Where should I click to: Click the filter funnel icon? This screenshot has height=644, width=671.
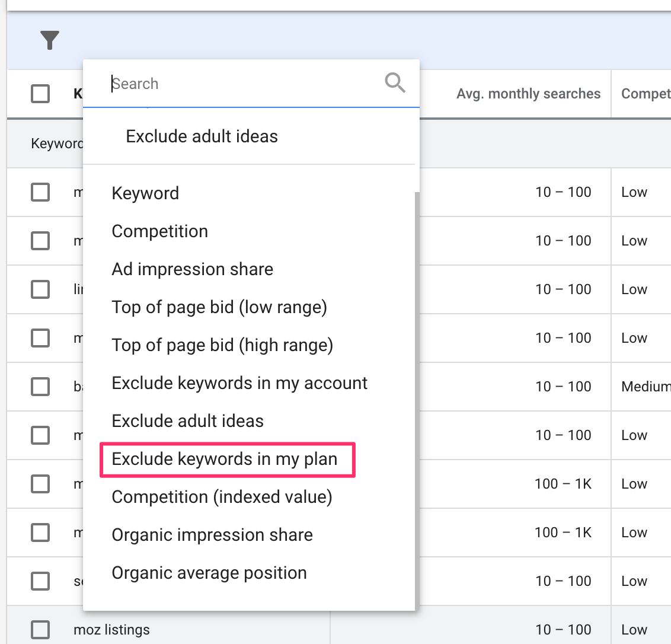pyautogui.click(x=50, y=40)
